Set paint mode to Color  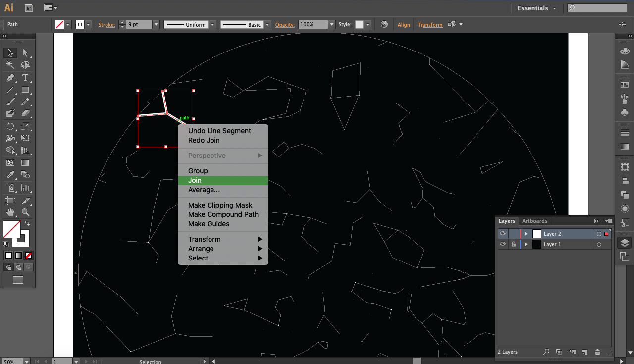point(8,256)
